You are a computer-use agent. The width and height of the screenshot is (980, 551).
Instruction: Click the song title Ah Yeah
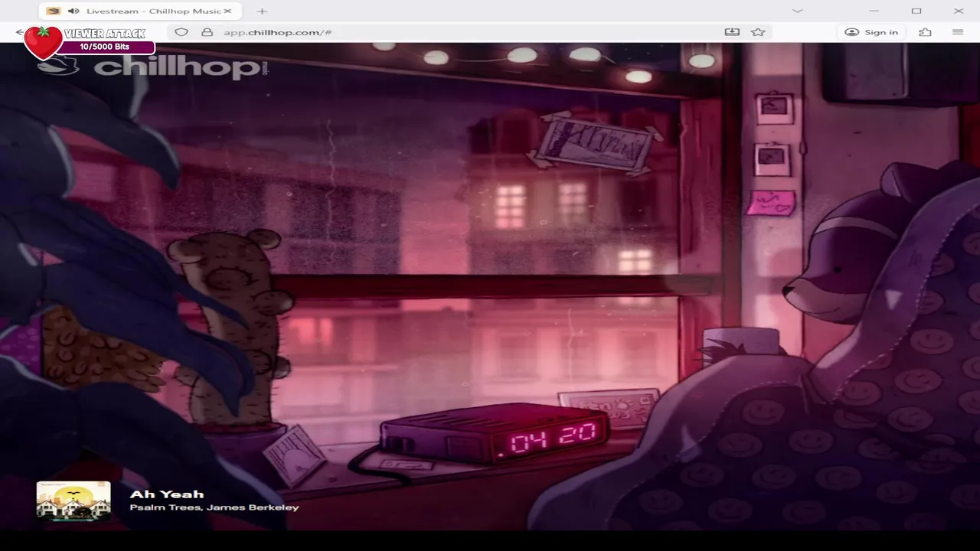[167, 494]
